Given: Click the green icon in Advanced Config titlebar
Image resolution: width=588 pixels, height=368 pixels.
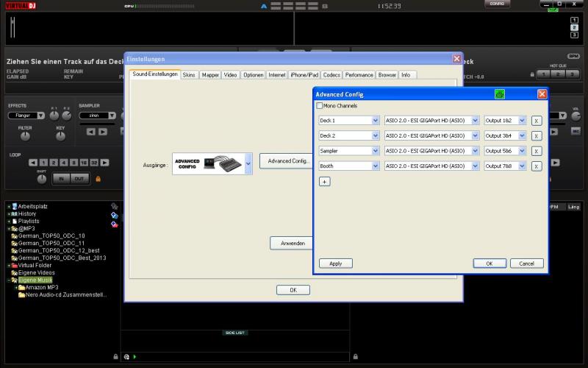Looking at the screenshot, I should (500, 94).
